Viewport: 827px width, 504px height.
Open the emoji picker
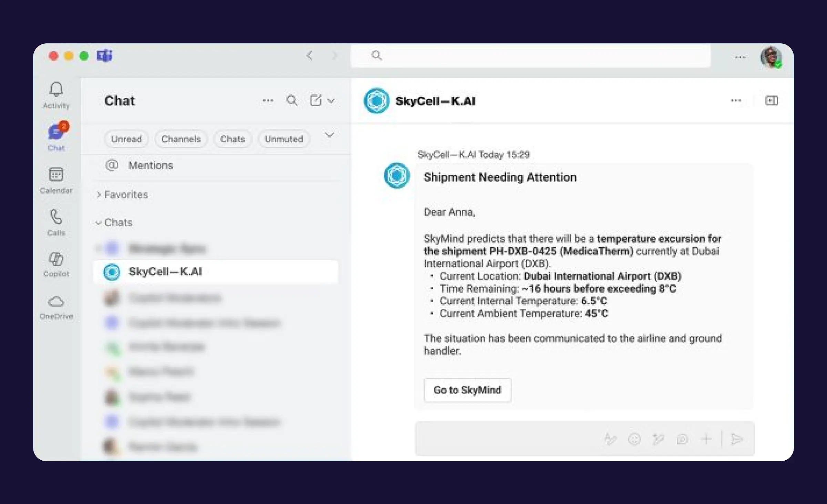(x=634, y=439)
